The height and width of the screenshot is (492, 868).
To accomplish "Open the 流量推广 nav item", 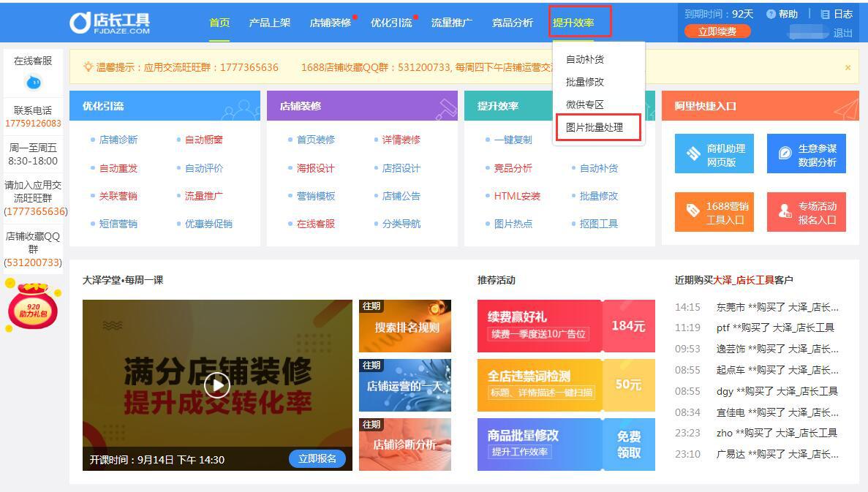I will coord(452,23).
